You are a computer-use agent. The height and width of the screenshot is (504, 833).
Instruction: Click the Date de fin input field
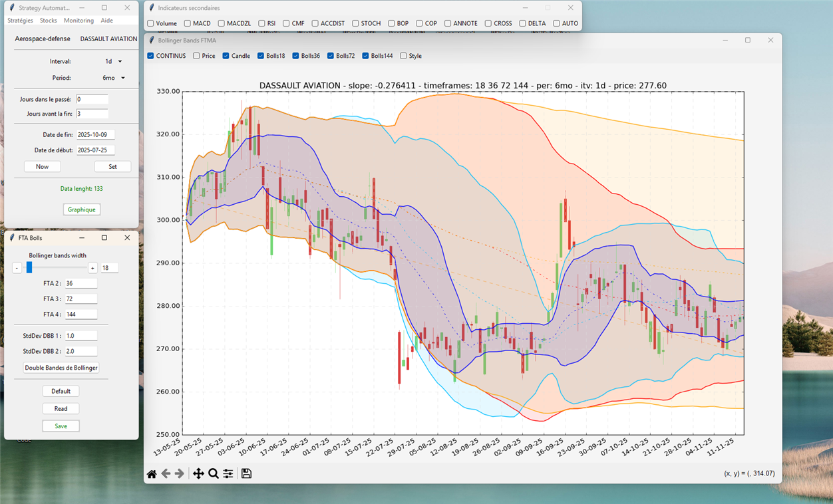[x=96, y=135]
